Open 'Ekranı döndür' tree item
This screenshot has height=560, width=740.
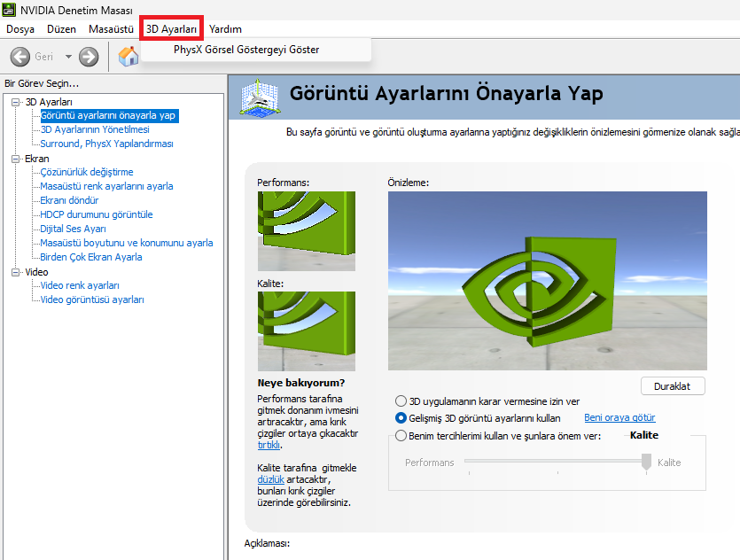pos(69,200)
